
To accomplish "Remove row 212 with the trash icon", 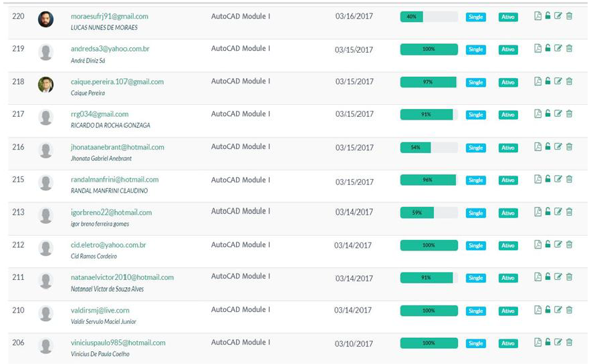I will [569, 244].
